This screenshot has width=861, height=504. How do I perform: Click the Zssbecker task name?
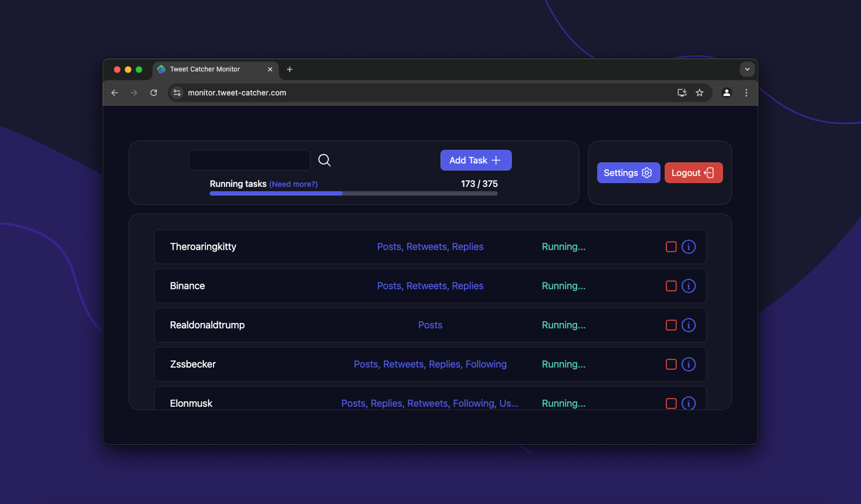pyautogui.click(x=192, y=364)
